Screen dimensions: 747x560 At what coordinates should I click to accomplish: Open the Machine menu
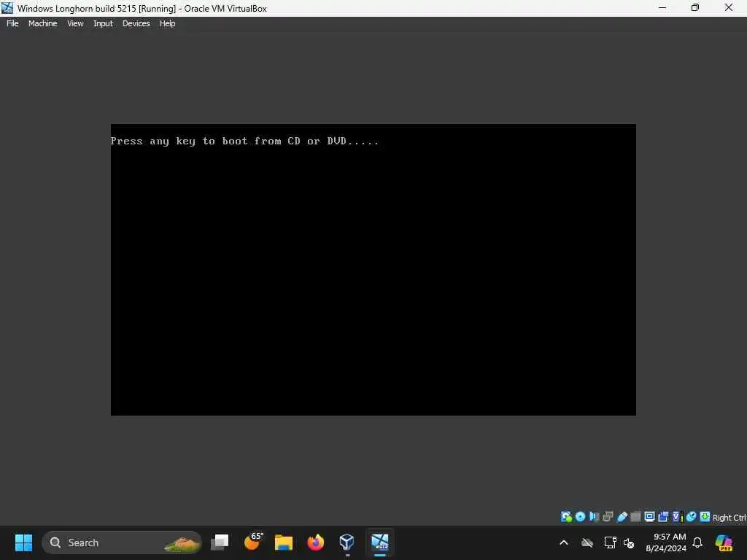coord(42,23)
